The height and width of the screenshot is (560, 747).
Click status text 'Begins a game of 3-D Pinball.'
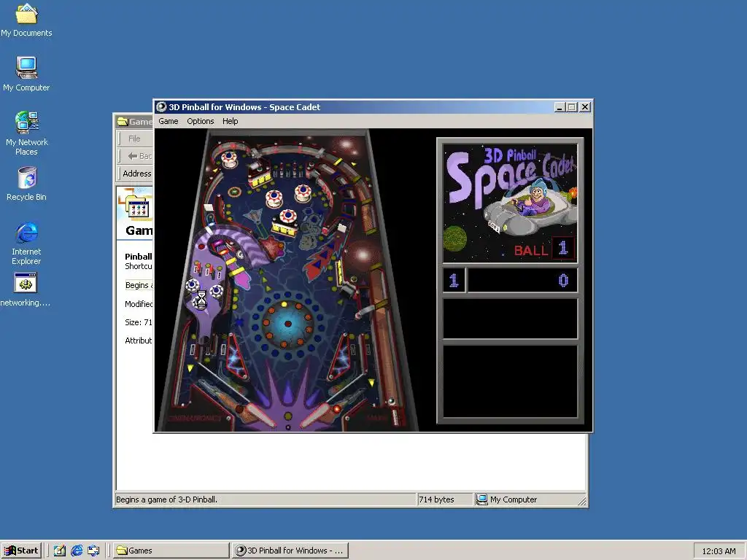(166, 499)
